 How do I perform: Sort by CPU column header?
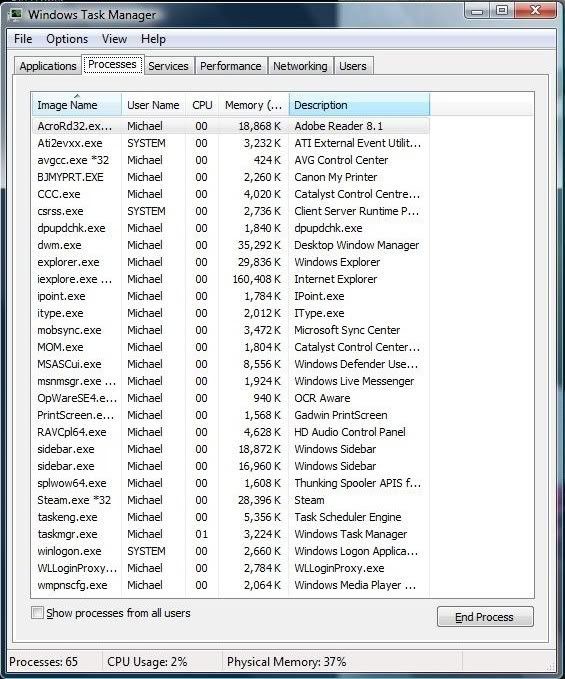tap(202, 105)
